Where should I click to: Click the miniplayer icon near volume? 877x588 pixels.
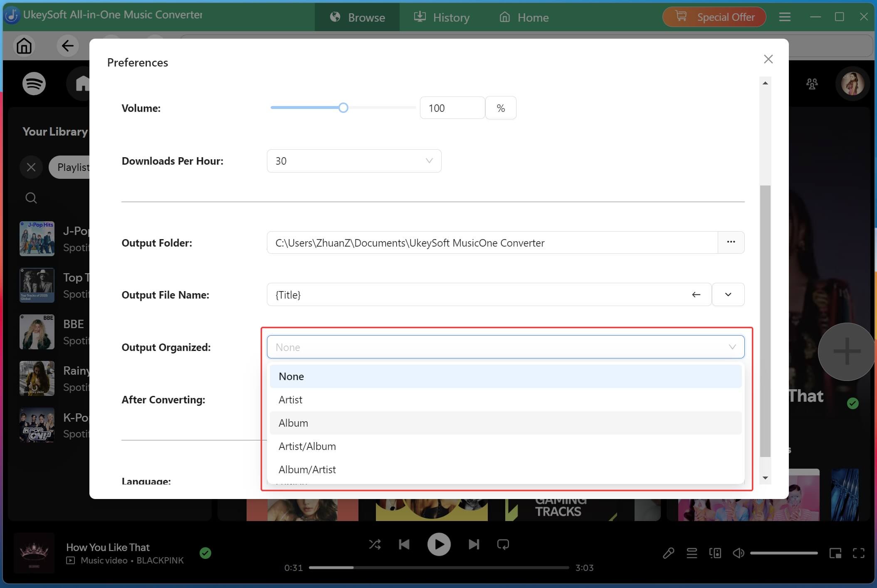click(835, 553)
